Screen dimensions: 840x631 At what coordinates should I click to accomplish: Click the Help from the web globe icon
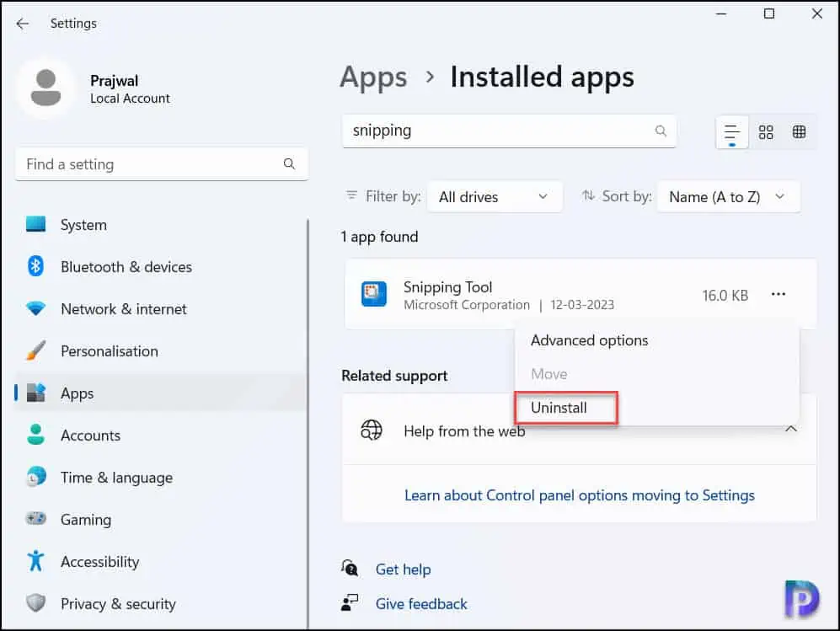(372, 430)
